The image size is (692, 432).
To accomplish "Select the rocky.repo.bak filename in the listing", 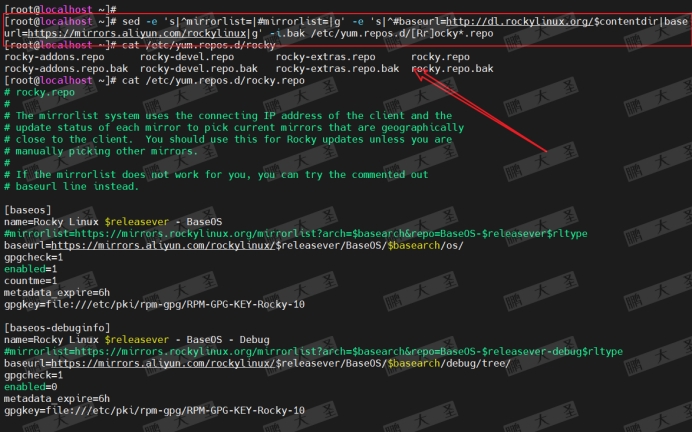I will pos(452,69).
